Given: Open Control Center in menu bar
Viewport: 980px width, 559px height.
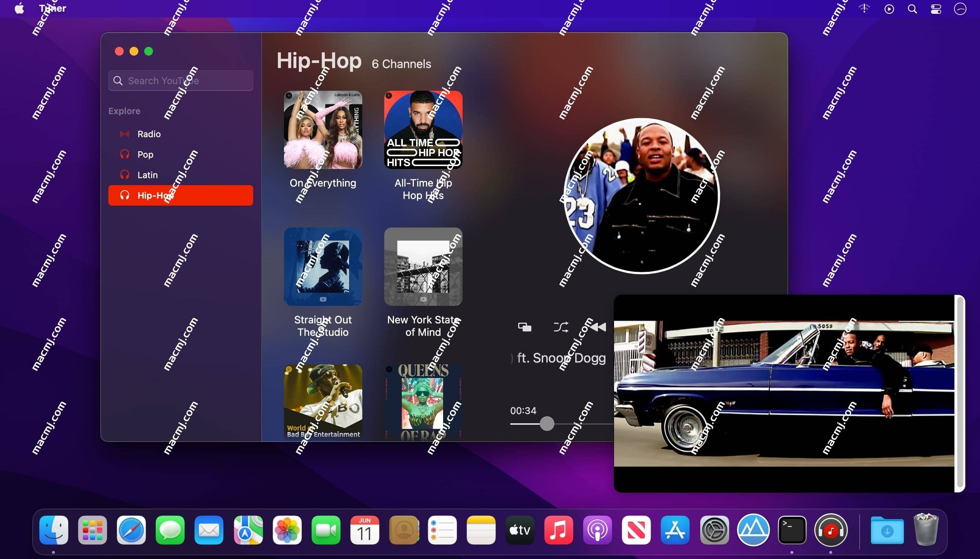Looking at the screenshot, I should [x=936, y=9].
